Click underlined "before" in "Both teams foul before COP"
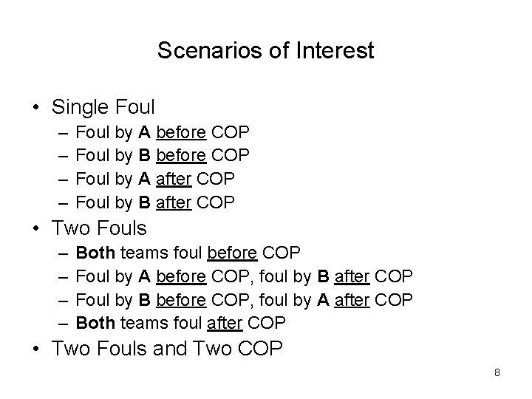Viewport: 532px width, 399px height. click(x=232, y=253)
